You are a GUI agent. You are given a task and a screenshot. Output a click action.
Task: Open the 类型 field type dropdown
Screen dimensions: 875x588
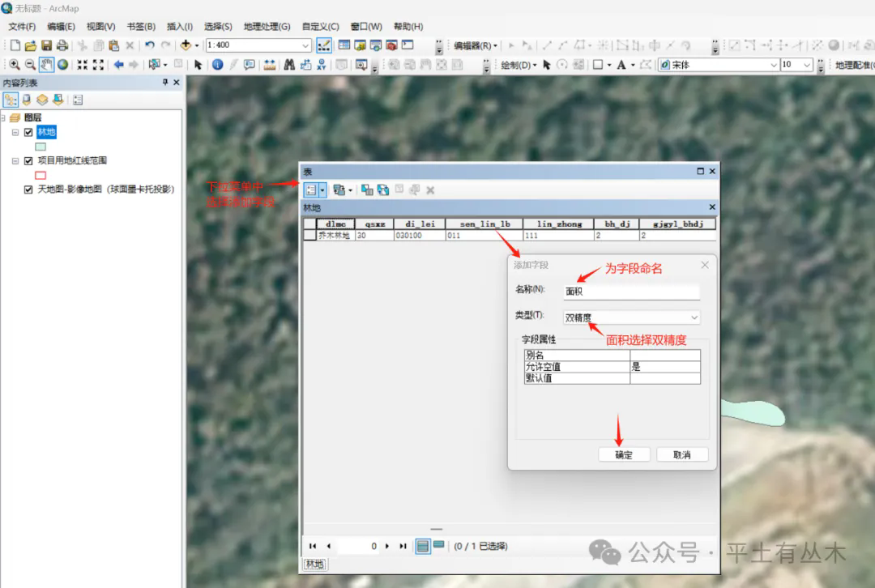[x=694, y=318]
